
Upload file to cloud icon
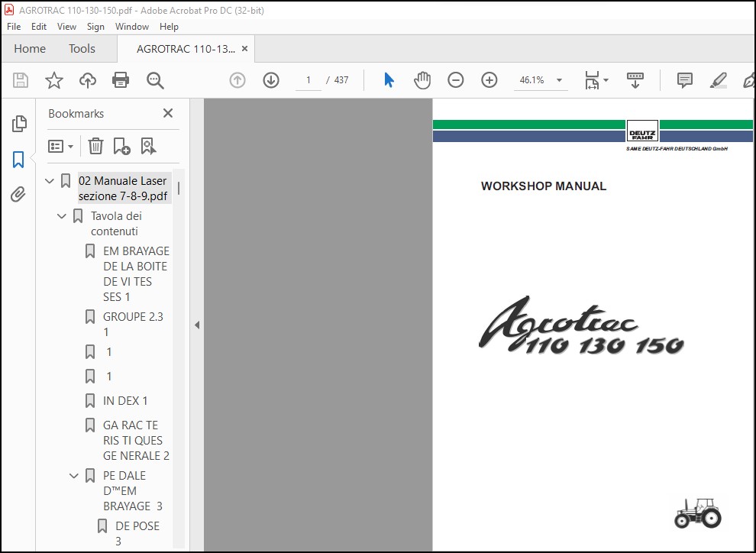88,80
